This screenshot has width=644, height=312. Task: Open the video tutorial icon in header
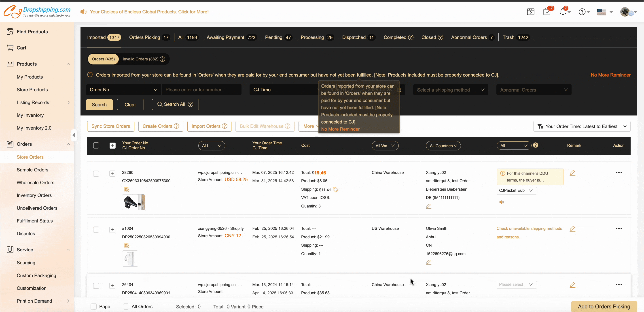[530, 12]
